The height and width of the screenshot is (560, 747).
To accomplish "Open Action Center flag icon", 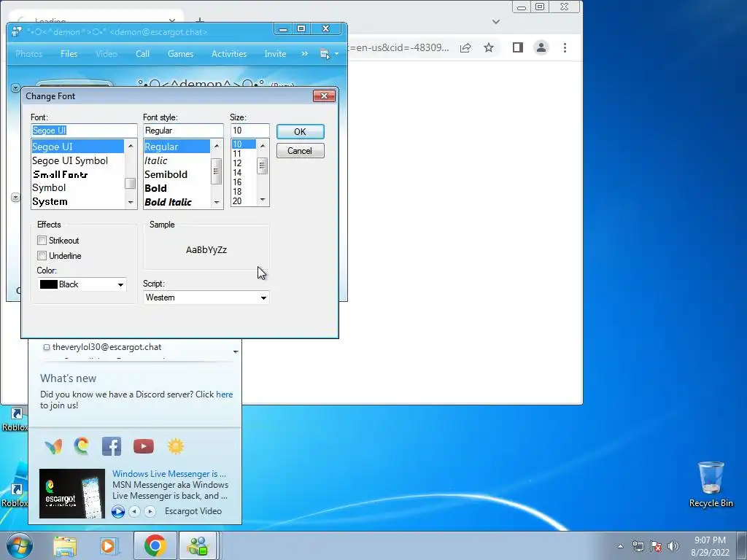I will [656, 546].
